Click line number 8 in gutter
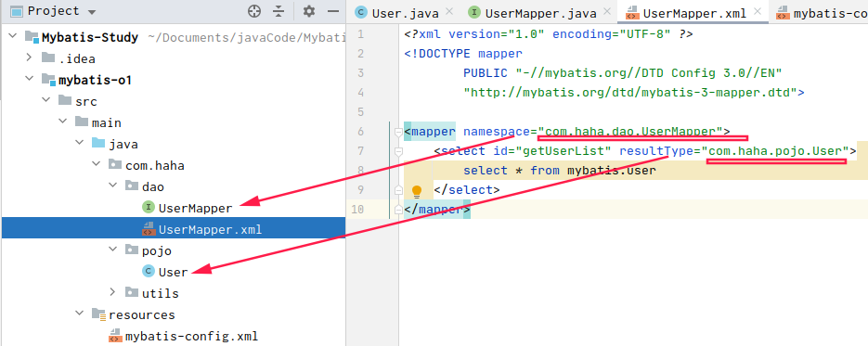868x346 pixels. coord(360,171)
